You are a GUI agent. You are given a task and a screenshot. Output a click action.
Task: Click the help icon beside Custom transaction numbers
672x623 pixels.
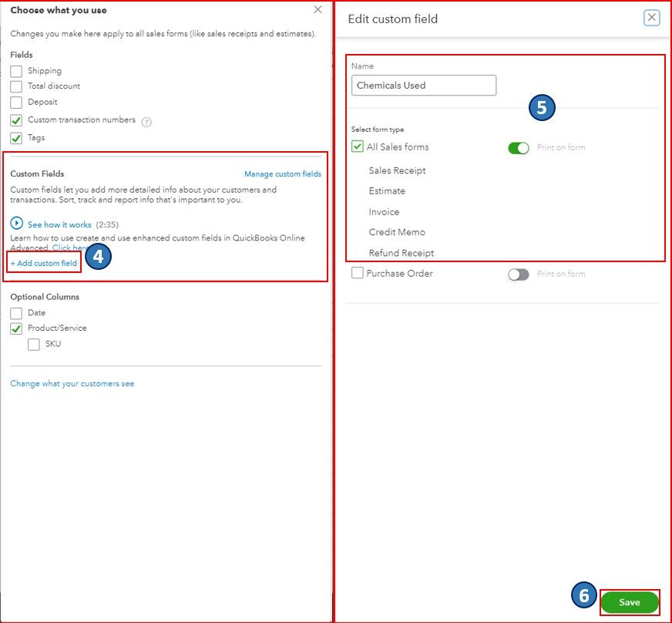click(x=146, y=122)
